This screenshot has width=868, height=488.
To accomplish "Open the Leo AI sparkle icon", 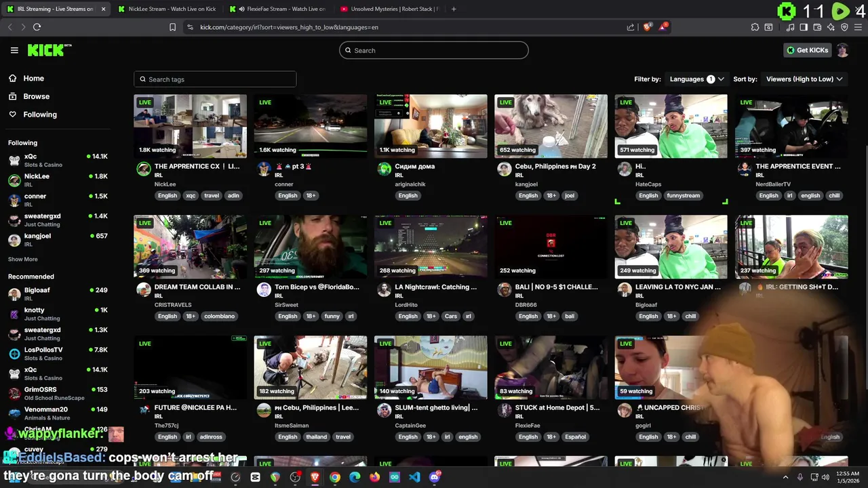I will pyautogui.click(x=831, y=27).
